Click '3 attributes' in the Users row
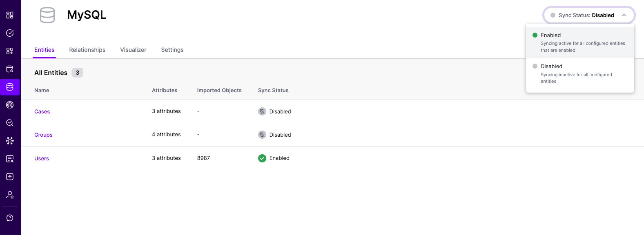The width and height of the screenshot is (644, 235). [166, 158]
